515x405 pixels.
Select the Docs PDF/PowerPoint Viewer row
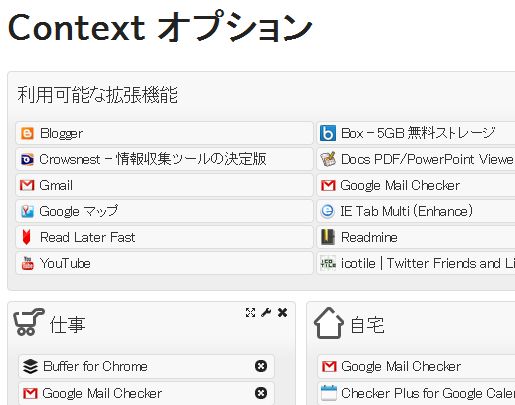tap(416, 159)
